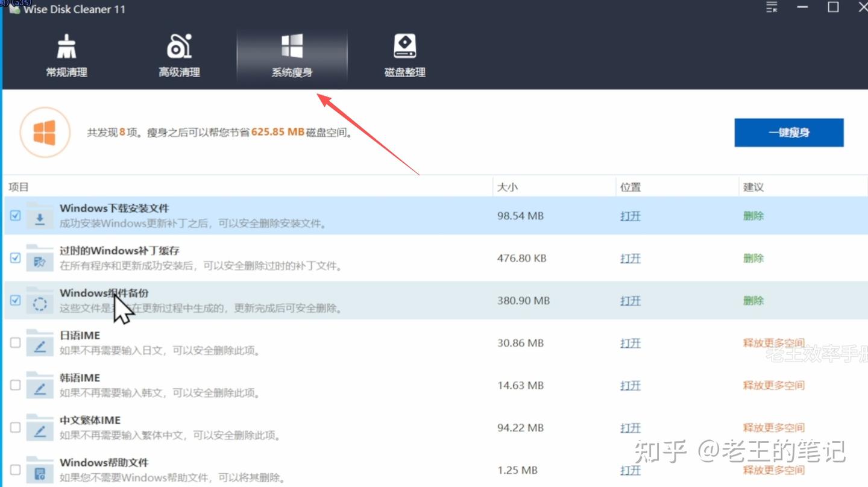The image size is (868, 487).
Task: Click the 中文繁体IME folder icon
Action: (40, 427)
